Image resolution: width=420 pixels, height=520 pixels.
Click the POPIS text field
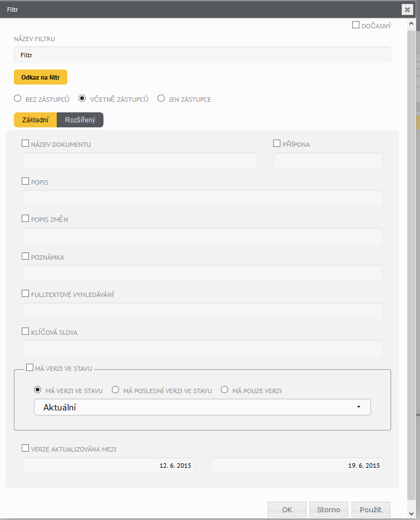tap(202, 198)
